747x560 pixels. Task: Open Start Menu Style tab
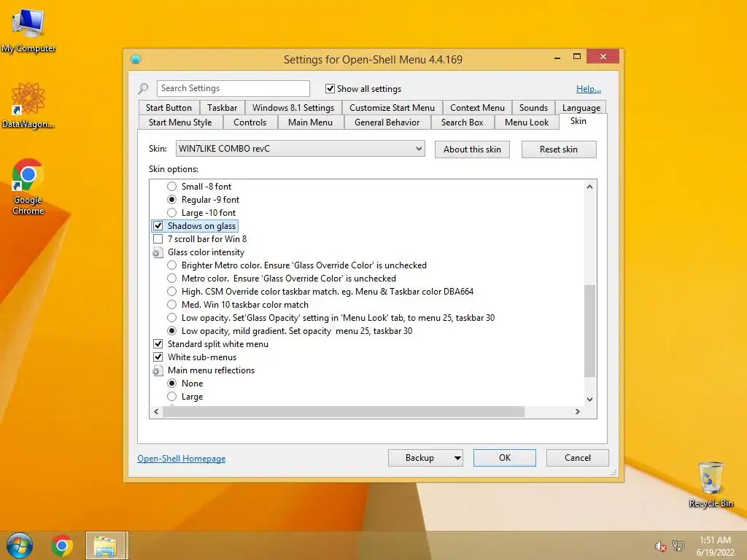[x=180, y=122]
